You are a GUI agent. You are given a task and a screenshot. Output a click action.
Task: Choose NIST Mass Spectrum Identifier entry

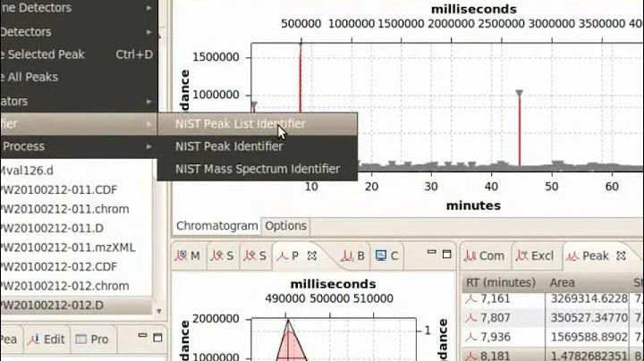pyautogui.click(x=257, y=169)
